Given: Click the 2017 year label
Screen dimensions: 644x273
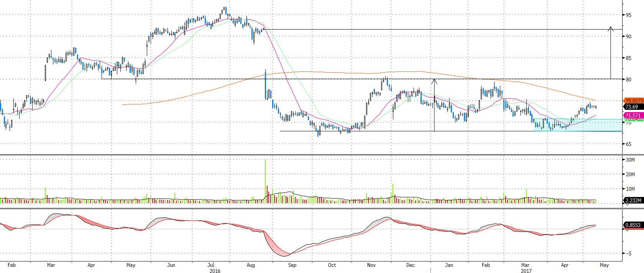Looking at the screenshot, I should coord(526,271).
